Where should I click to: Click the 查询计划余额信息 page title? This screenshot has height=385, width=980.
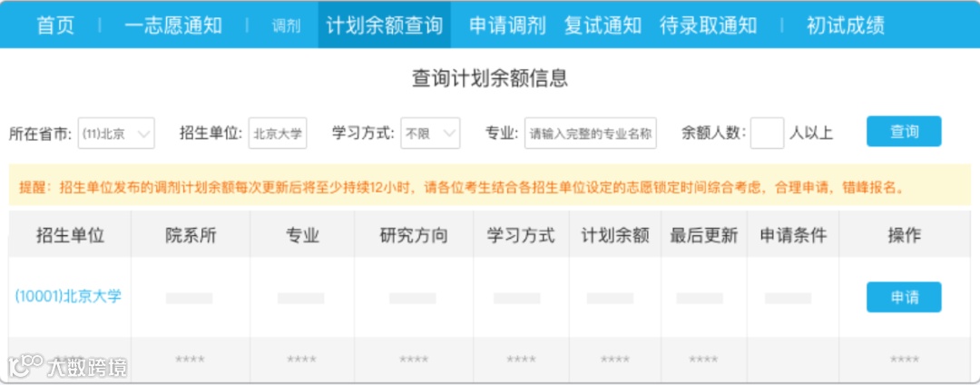490,79
